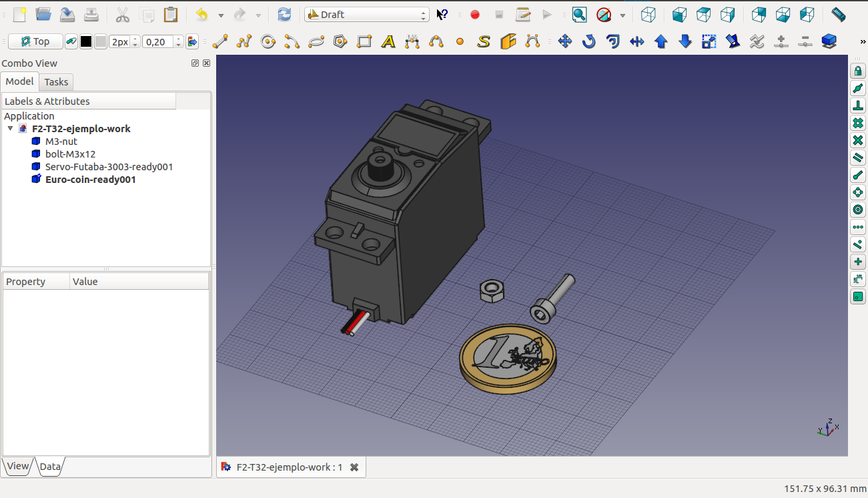The image size is (868, 498).
Task: Click the black line color swatch
Action: pyautogui.click(x=86, y=42)
